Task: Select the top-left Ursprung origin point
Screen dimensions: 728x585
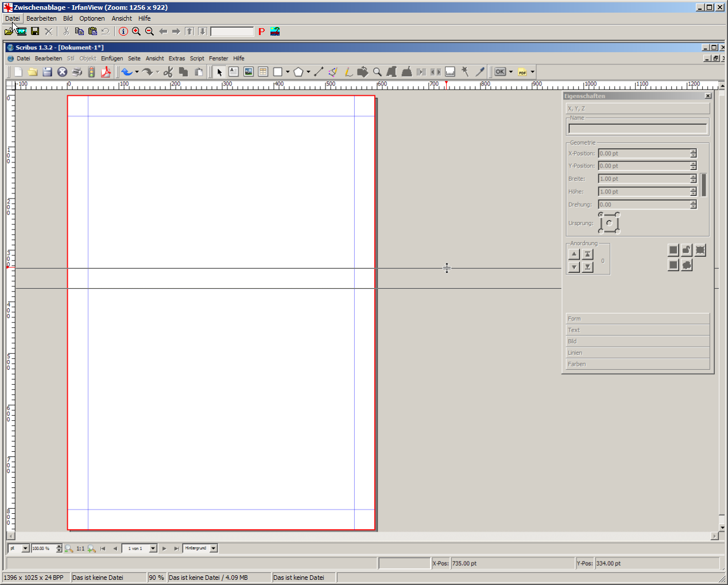Action: (601, 215)
